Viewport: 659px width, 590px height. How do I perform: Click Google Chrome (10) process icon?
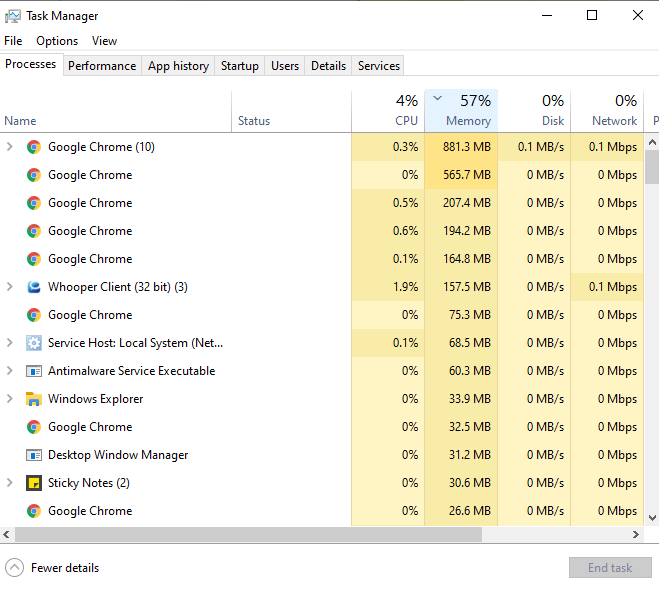click(34, 147)
